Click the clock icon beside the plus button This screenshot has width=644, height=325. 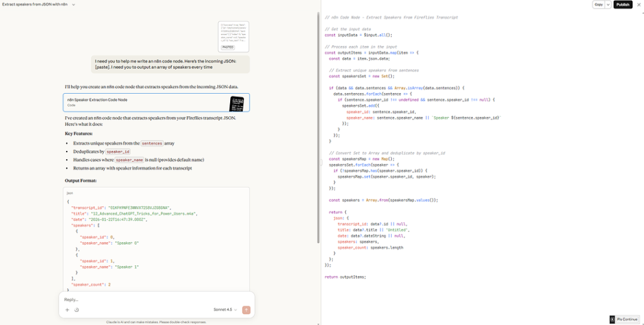[x=76, y=310]
